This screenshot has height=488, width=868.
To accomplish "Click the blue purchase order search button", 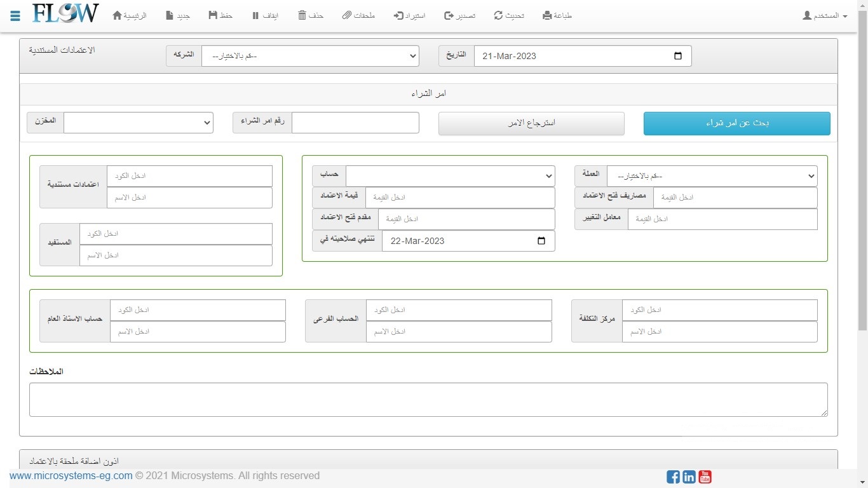I will [736, 123].
